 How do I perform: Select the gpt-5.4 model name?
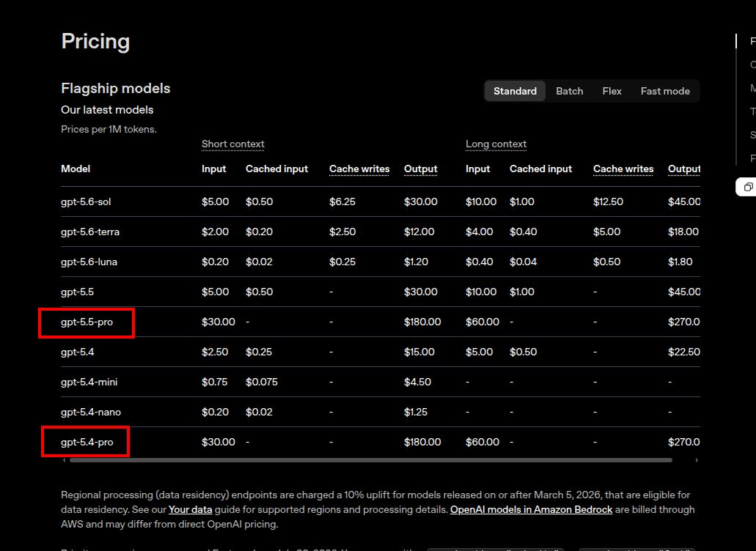77,352
